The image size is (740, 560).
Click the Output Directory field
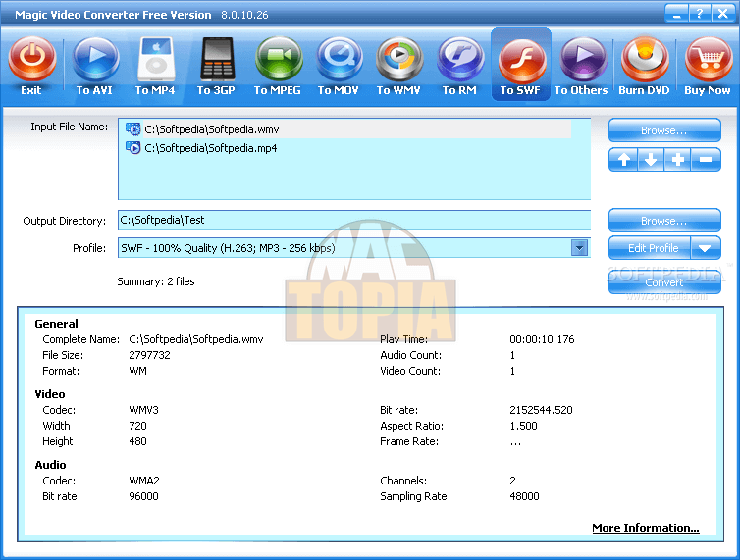(x=354, y=221)
